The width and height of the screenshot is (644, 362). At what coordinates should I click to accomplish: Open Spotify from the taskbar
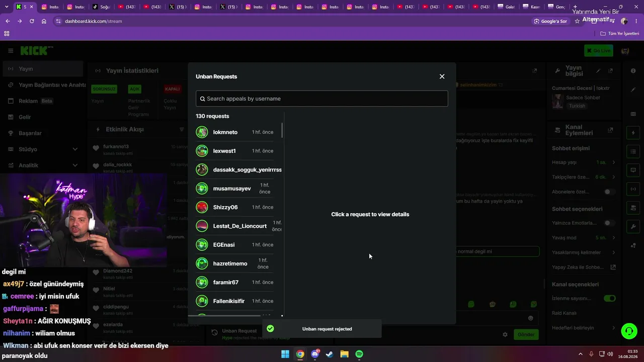tap(359, 354)
